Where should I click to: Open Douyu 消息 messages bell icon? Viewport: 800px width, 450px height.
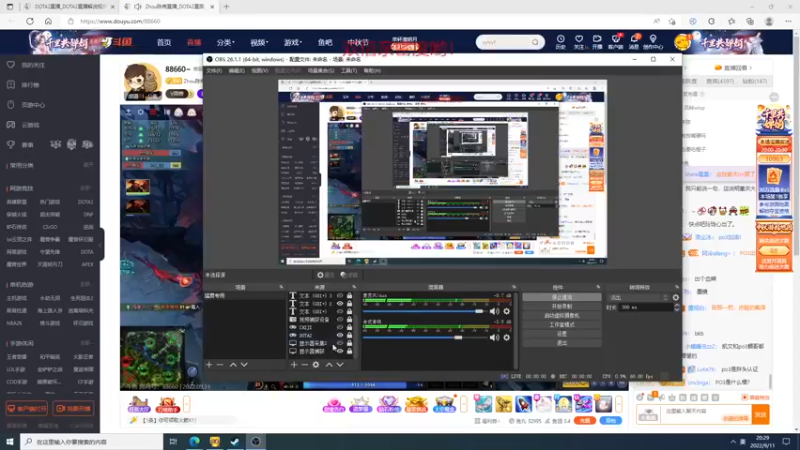[x=634, y=42]
